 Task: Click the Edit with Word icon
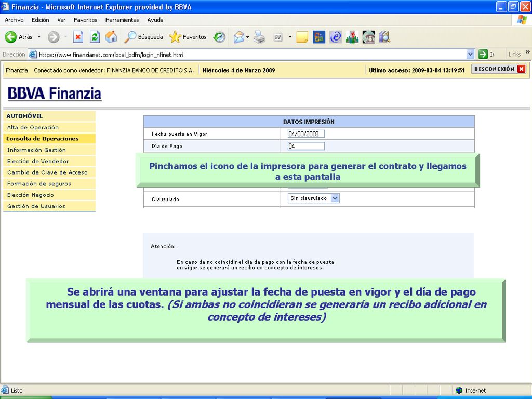(x=278, y=37)
